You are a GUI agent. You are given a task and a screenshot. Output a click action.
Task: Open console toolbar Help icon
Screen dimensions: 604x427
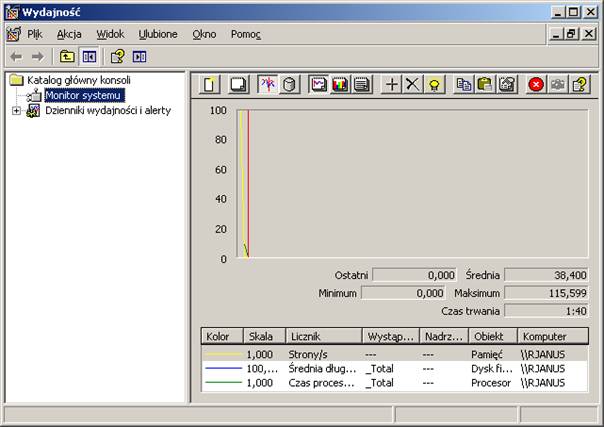pyautogui.click(x=117, y=57)
